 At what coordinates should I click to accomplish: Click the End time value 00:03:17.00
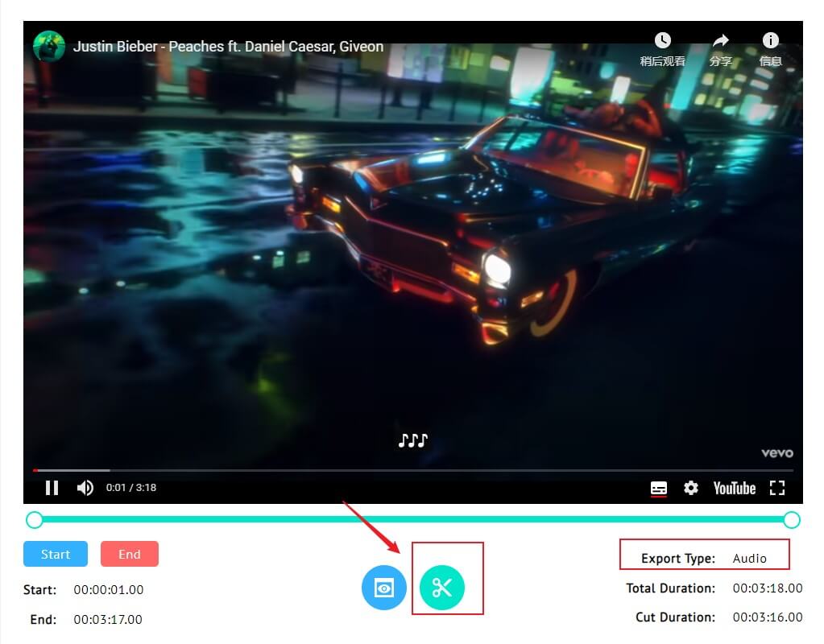pyautogui.click(x=108, y=620)
